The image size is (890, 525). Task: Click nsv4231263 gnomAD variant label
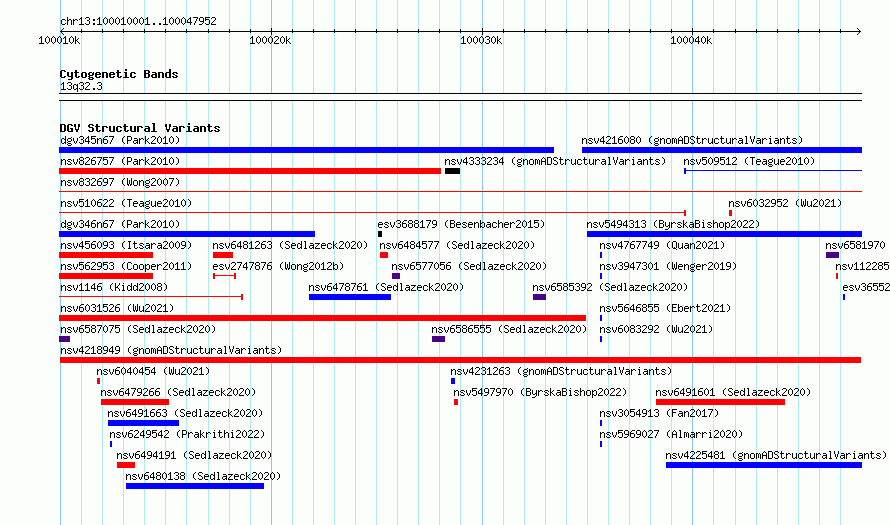pyautogui.click(x=561, y=371)
